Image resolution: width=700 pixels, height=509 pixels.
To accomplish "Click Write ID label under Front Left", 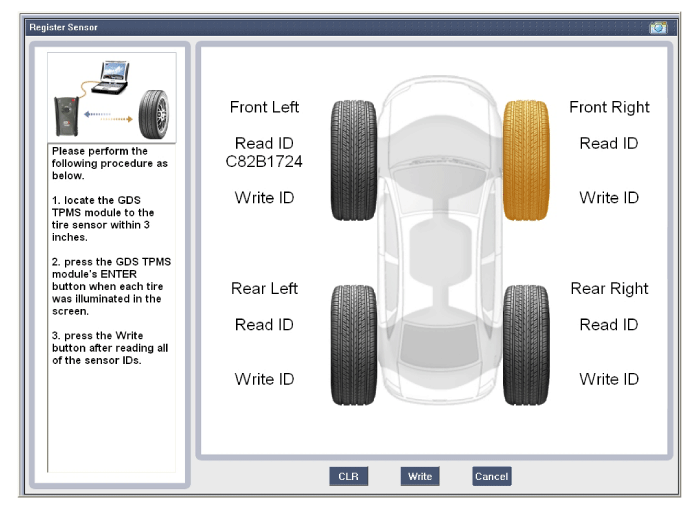I will pyautogui.click(x=264, y=197).
